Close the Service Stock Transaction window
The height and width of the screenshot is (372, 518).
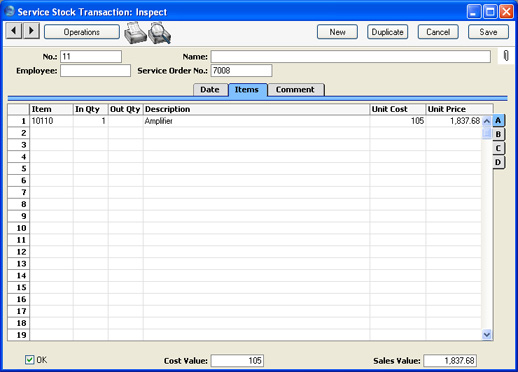point(506,12)
